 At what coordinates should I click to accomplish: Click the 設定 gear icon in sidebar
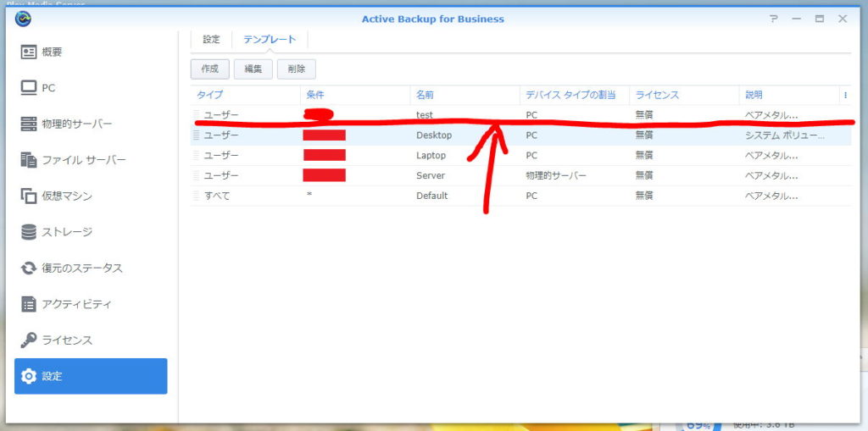(28, 376)
